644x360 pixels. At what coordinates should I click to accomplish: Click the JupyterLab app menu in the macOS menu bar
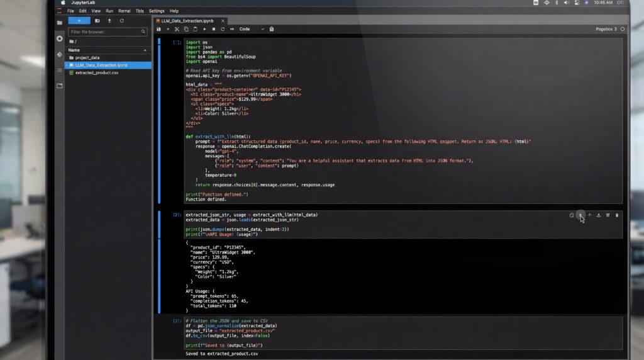(83, 3)
